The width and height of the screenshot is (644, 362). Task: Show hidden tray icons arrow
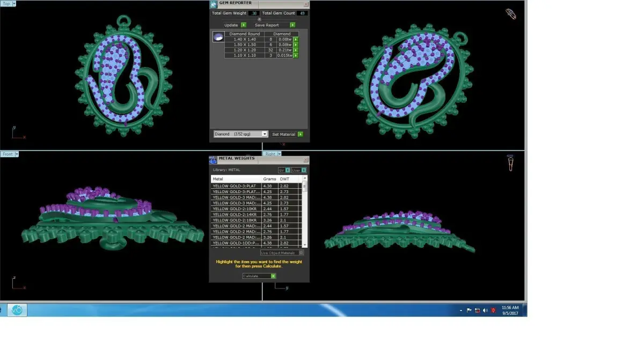(461, 311)
